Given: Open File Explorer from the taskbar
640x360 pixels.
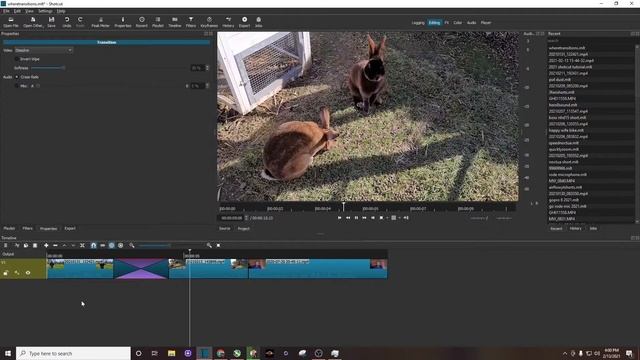Looking at the screenshot, I should (x=171, y=353).
